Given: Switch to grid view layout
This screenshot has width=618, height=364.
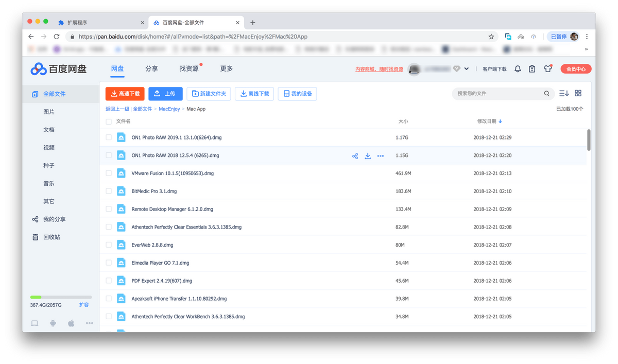Looking at the screenshot, I should click(578, 93).
